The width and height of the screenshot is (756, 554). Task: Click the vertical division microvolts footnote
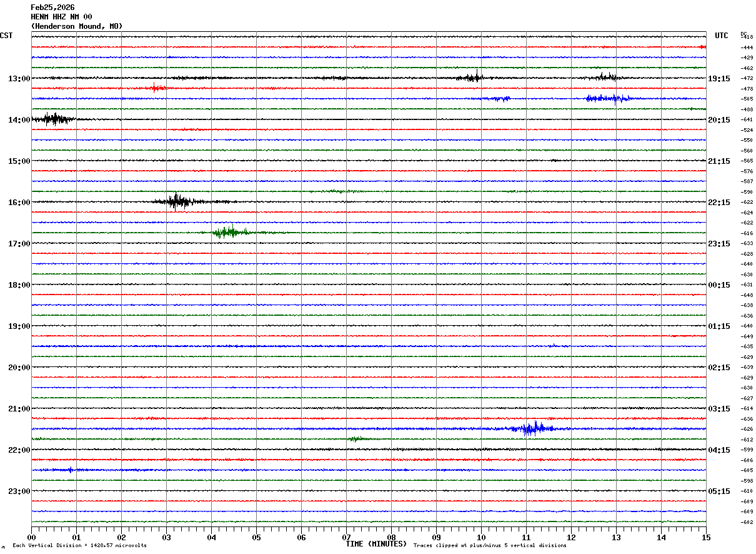[x=79, y=546]
